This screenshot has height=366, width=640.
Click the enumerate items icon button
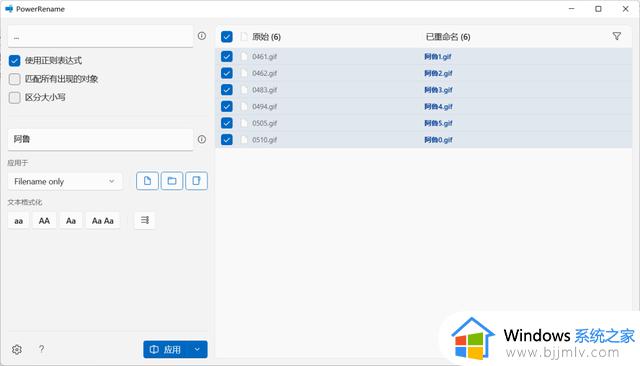pos(144,220)
